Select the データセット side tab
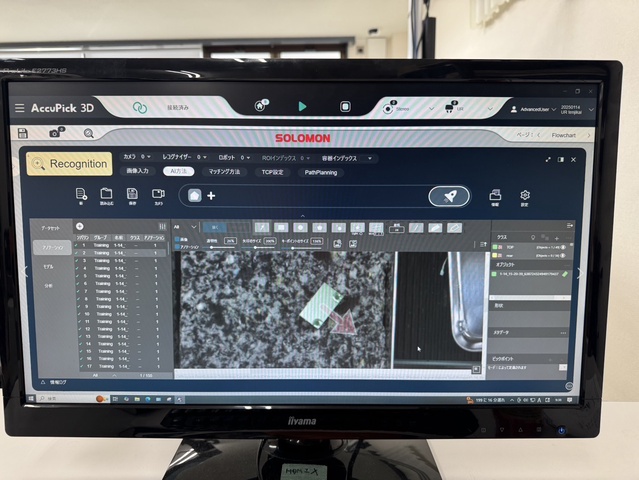The height and width of the screenshot is (480, 639). (x=51, y=228)
